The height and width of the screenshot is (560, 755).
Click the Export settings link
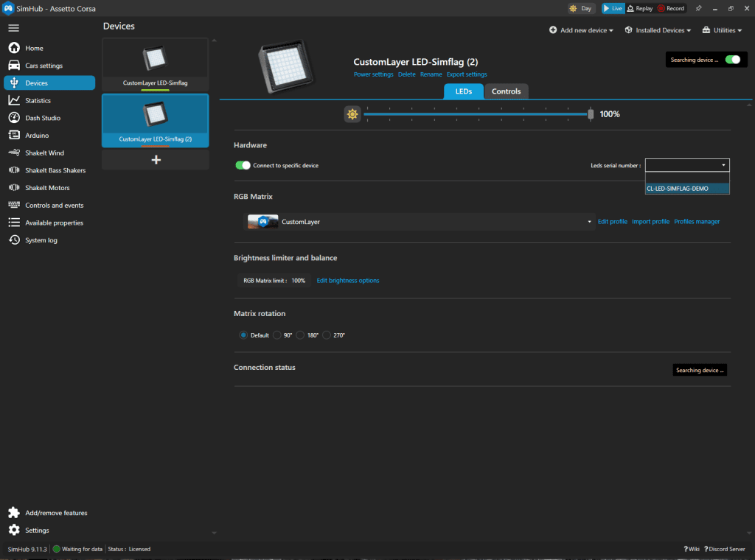467,74
